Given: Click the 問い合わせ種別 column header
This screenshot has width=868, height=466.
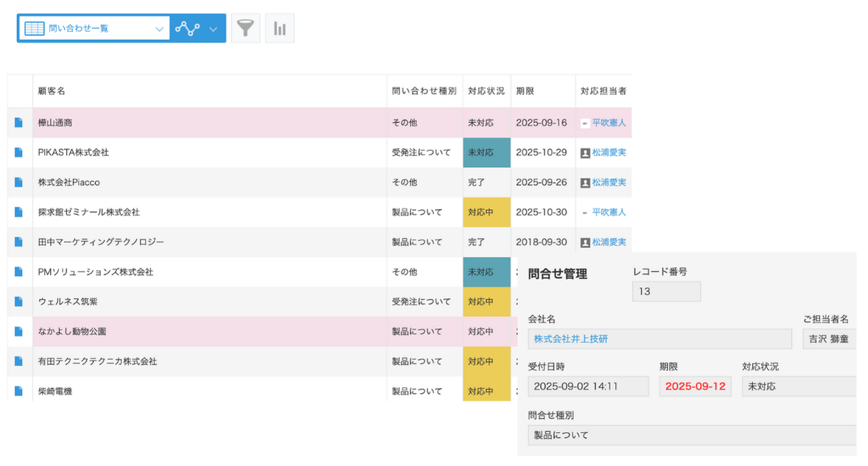Looking at the screenshot, I should tap(424, 91).
